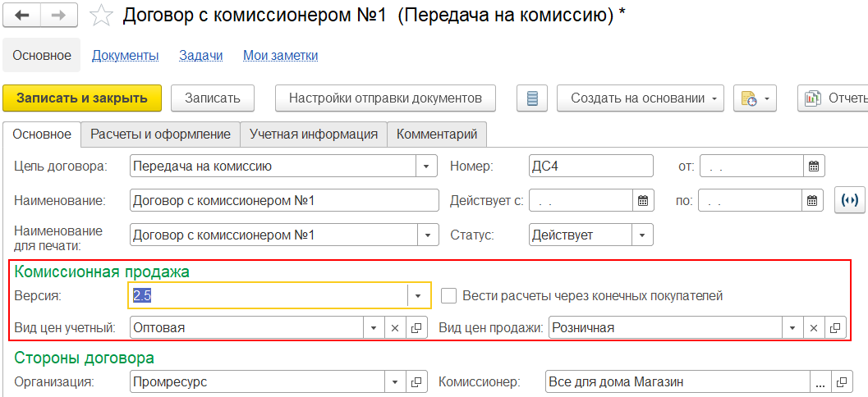Expand the 'Цель договора' dropdown
Viewport: 868px width, 397px height.
pos(425,166)
